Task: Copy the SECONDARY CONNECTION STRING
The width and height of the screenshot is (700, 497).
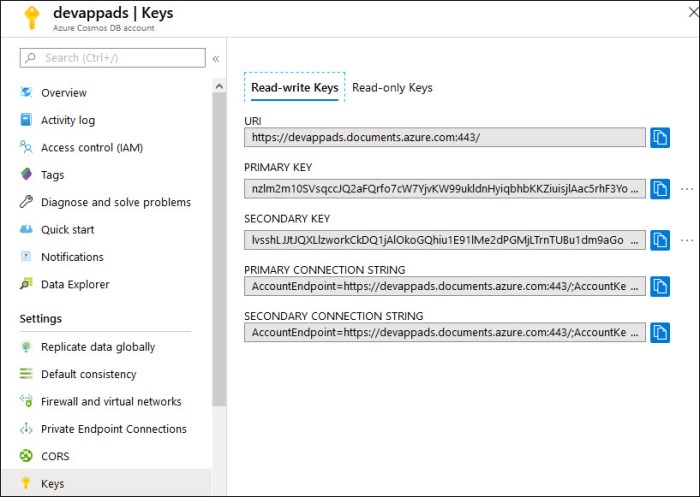Action: (660, 333)
